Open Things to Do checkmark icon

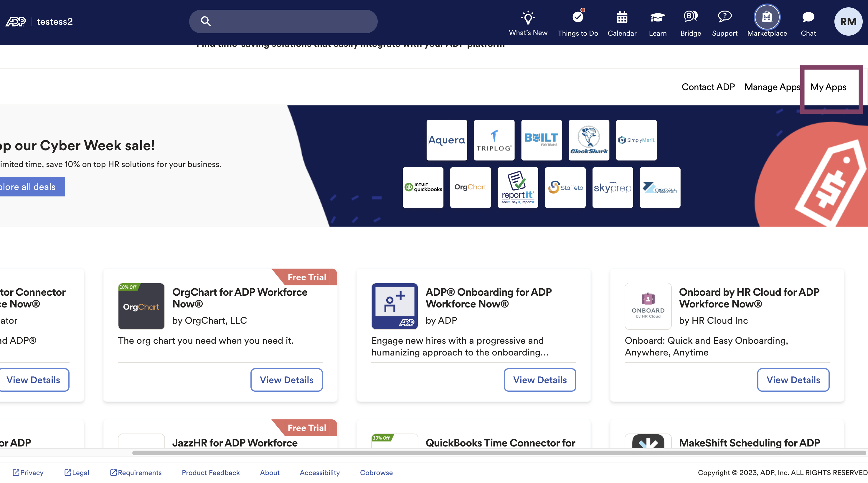(578, 16)
